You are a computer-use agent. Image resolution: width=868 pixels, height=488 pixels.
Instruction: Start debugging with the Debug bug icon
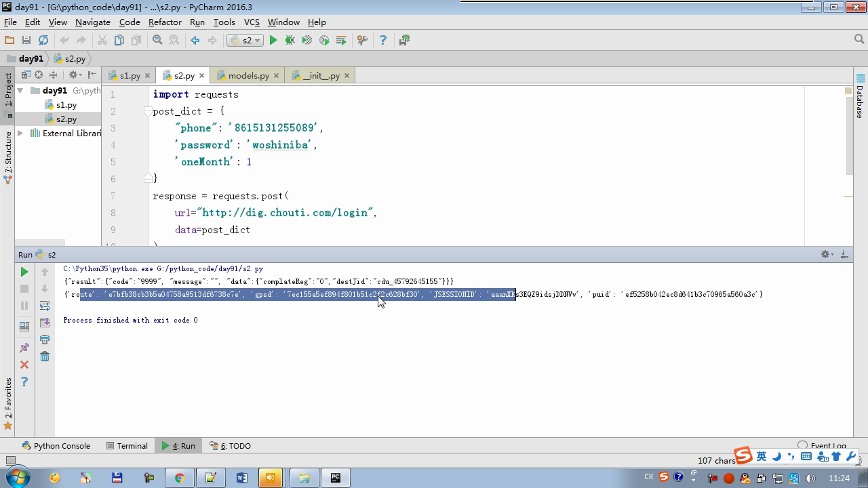coord(290,41)
